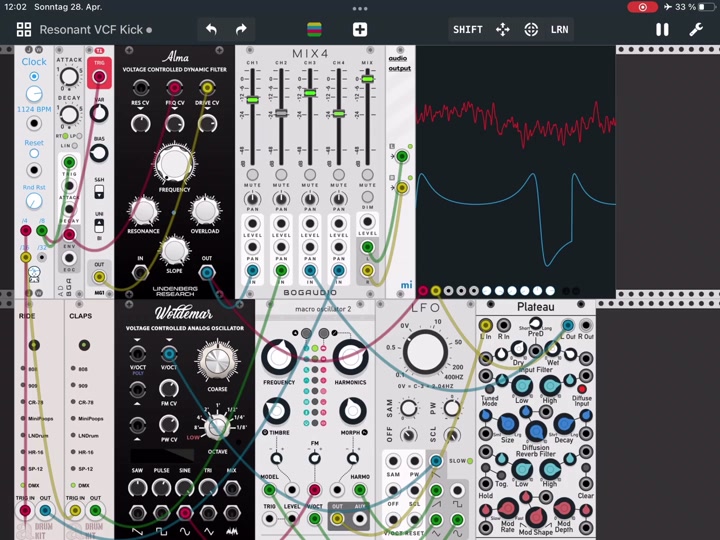This screenshot has height=540, width=720.
Task: Flip the S&H switch
Action: tap(99, 192)
